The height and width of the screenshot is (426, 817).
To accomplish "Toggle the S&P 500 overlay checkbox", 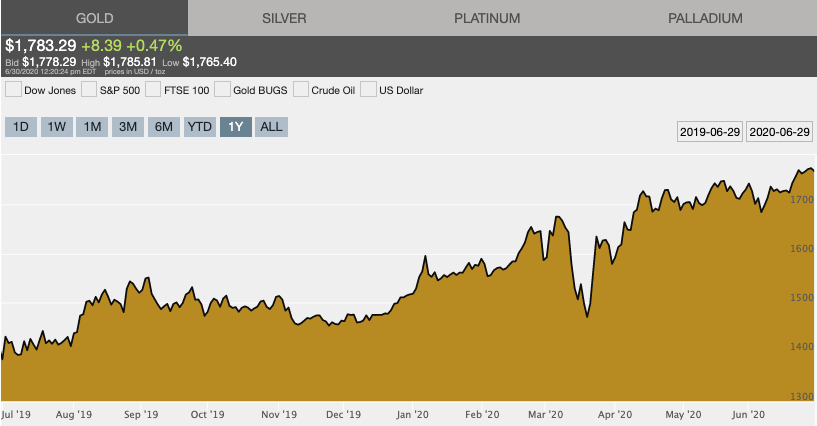I will pyautogui.click(x=89, y=90).
